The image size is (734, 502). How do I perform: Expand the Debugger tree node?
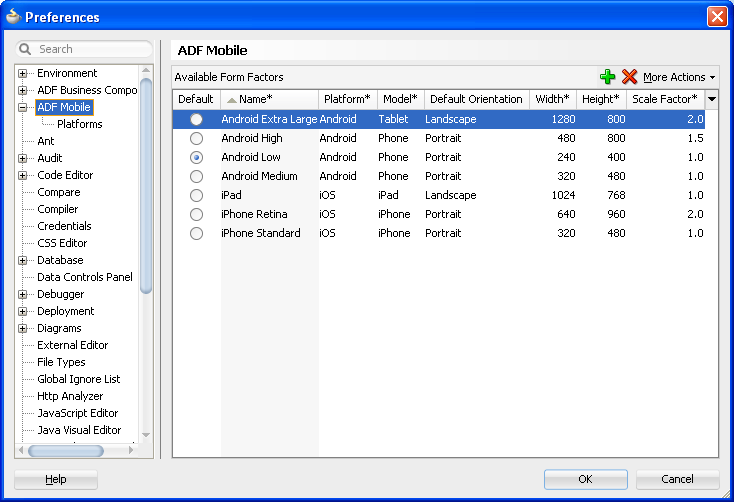click(x=22, y=295)
